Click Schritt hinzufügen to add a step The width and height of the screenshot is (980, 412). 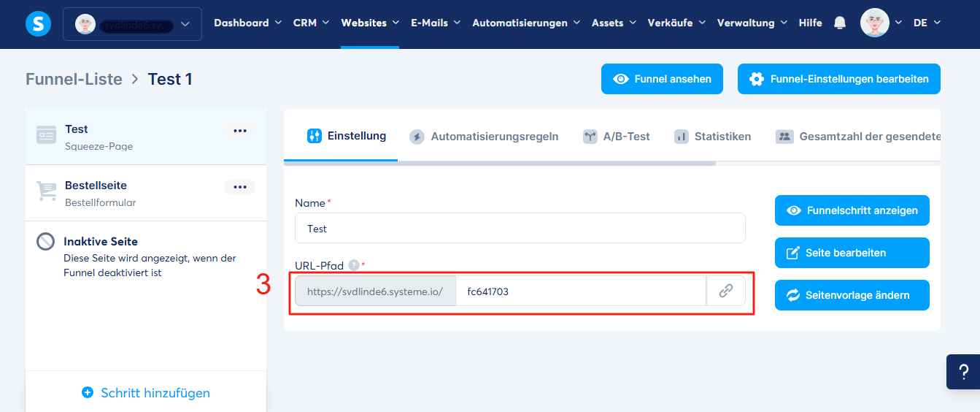146,393
